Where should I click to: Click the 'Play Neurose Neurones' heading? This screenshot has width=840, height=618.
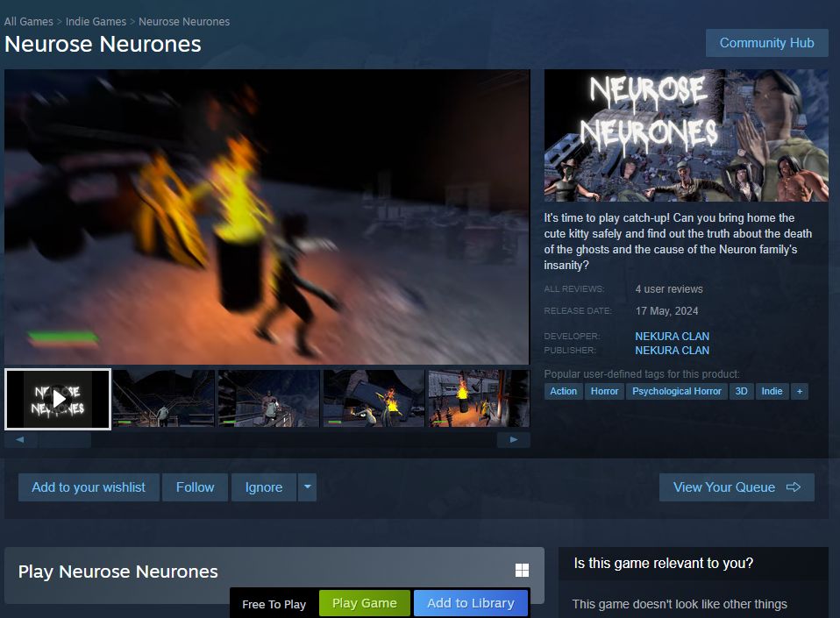tap(117, 572)
